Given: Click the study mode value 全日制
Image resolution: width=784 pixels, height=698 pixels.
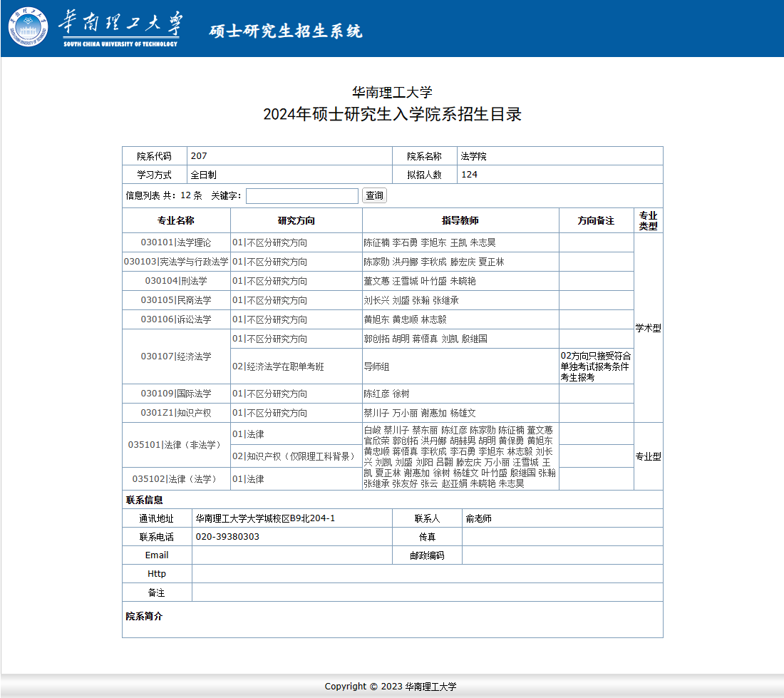Looking at the screenshot, I should (204, 175).
